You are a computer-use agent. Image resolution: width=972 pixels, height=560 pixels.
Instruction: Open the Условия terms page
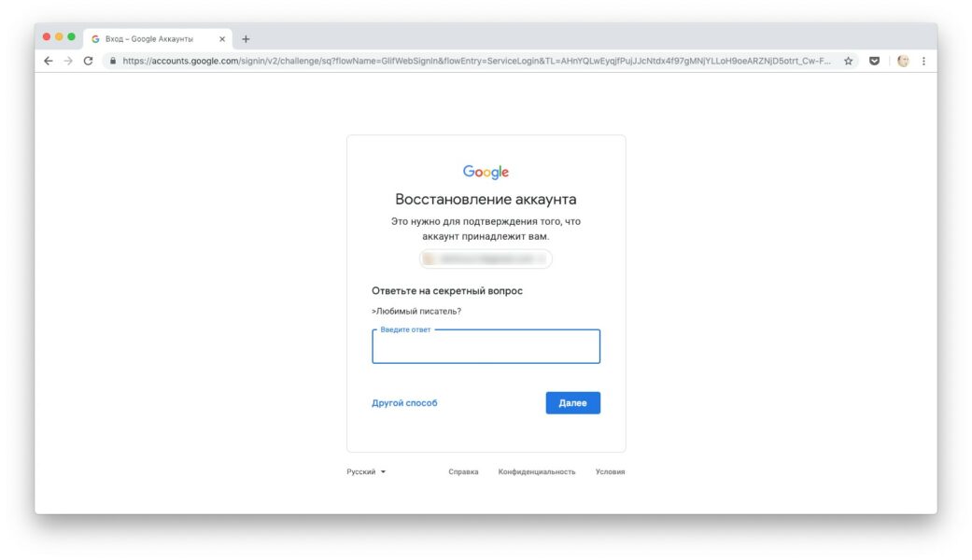click(x=611, y=471)
